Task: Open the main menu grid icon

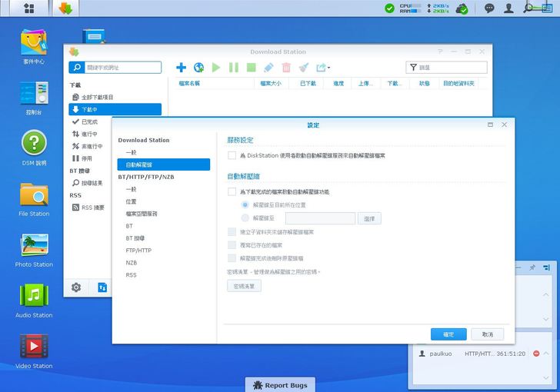Action: (x=28, y=8)
